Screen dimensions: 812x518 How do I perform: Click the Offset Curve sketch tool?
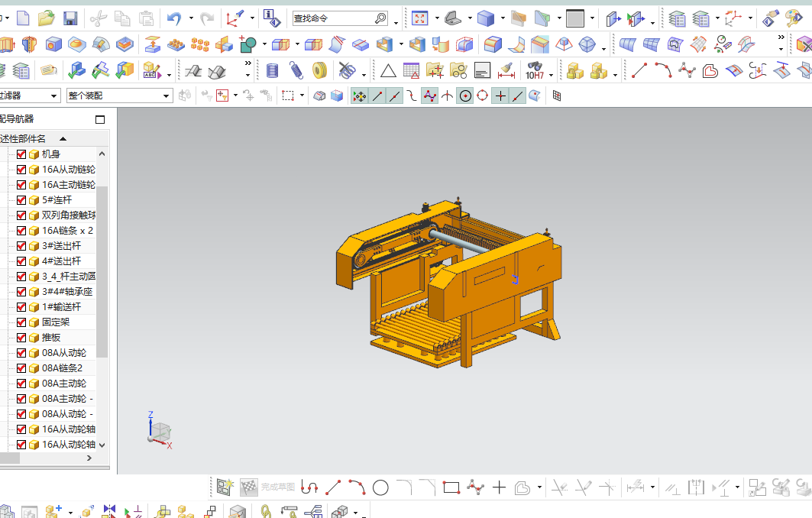pos(522,487)
